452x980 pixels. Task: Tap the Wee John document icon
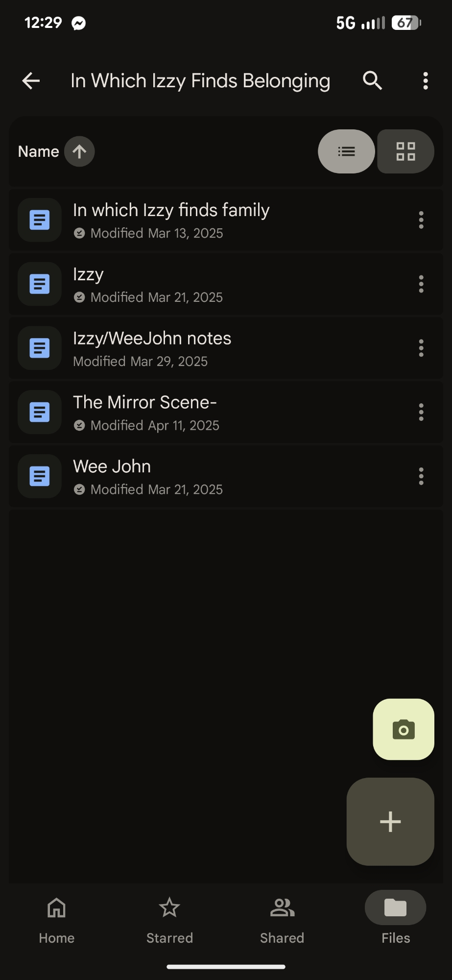tap(40, 476)
